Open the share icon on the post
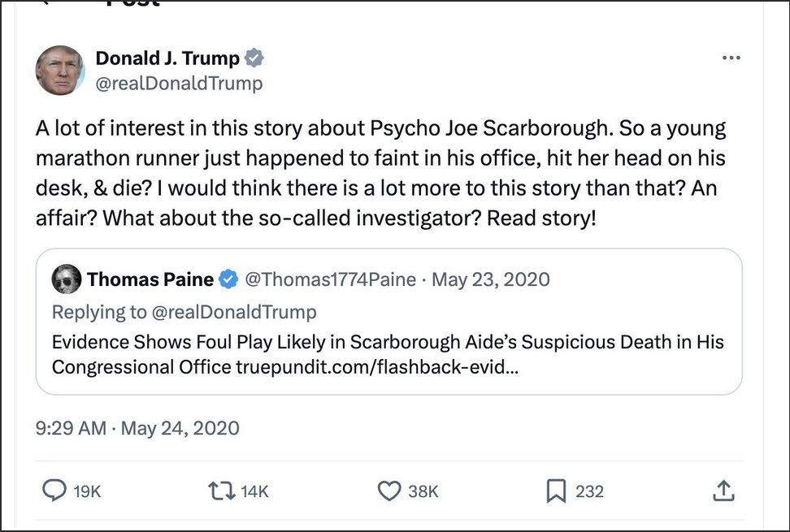This screenshot has height=532, width=790. coord(723,491)
